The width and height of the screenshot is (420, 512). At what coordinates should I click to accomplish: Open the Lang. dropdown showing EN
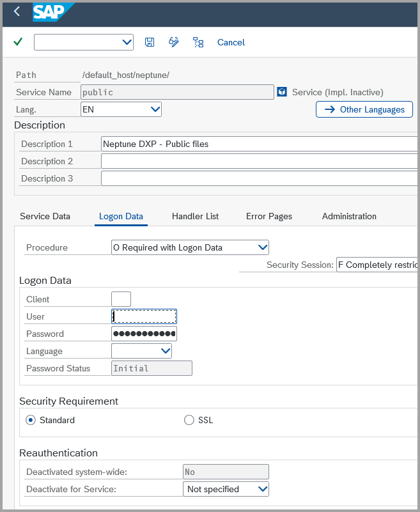pyautogui.click(x=155, y=109)
